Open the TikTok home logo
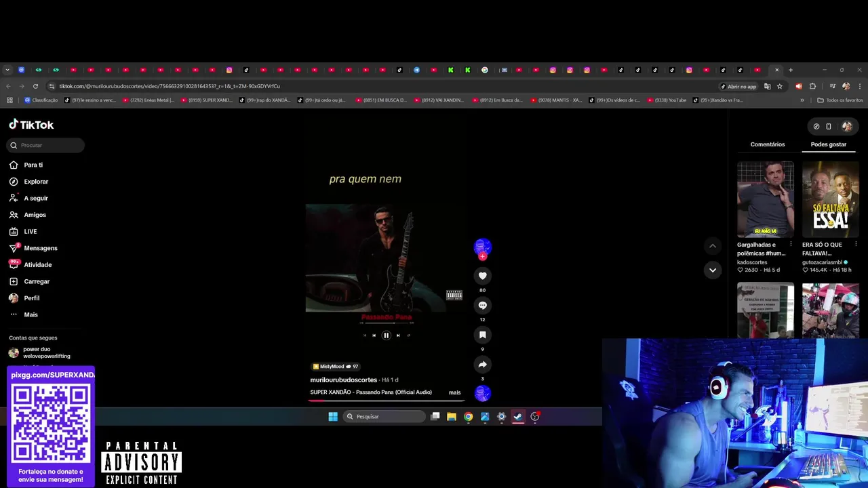This screenshot has width=868, height=488. point(31,125)
